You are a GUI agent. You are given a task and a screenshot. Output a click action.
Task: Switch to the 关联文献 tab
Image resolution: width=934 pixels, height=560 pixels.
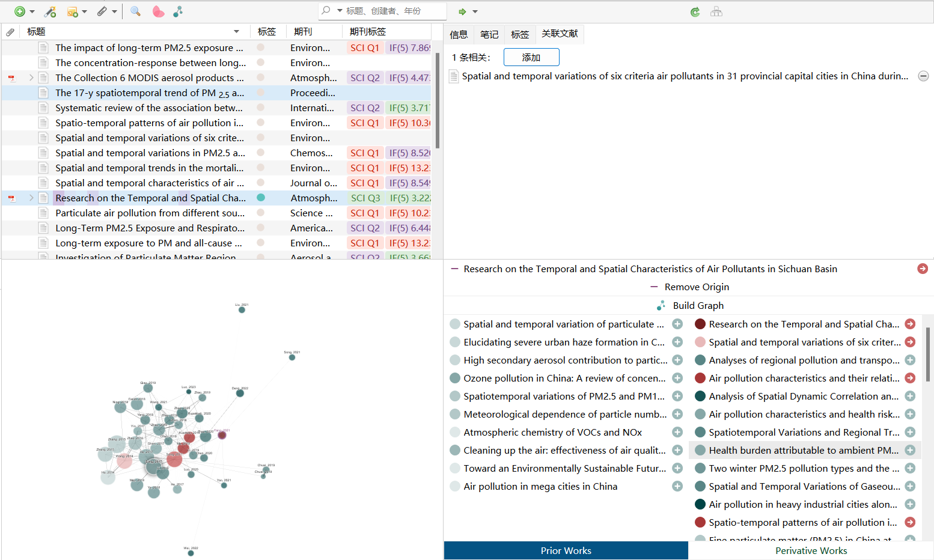[560, 34]
